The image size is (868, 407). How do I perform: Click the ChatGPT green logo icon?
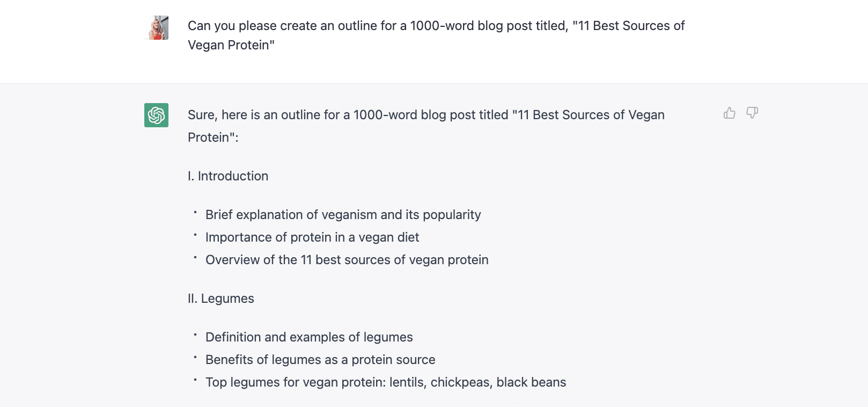pos(156,115)
